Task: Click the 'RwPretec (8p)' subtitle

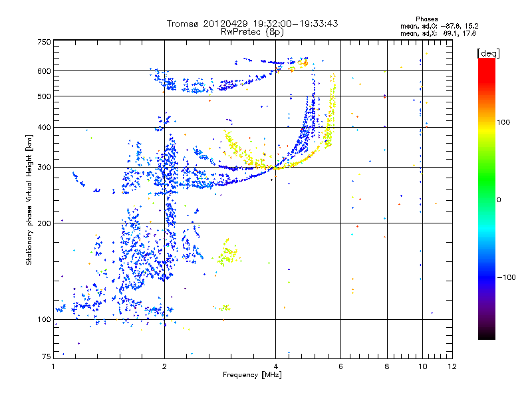Action: click(x=252, y=32)
